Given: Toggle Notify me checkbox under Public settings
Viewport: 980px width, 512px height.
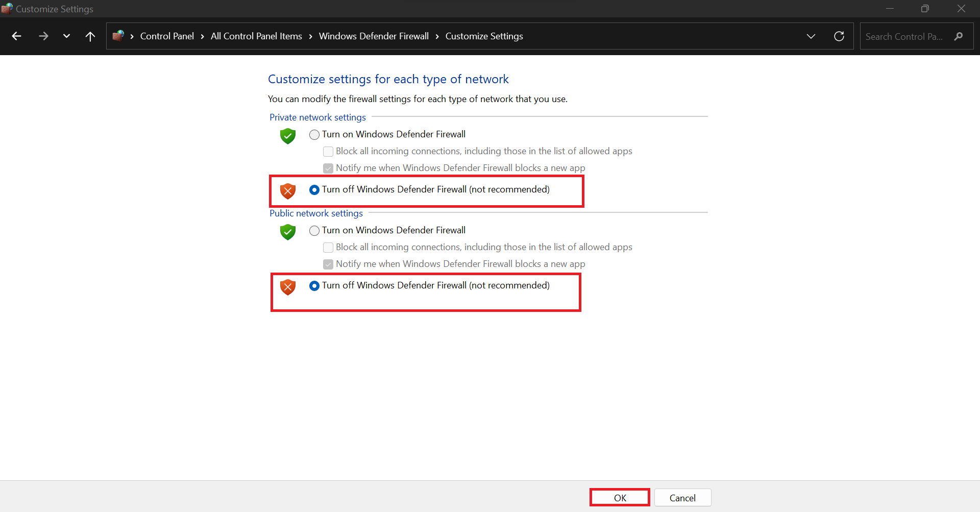Looking at the screenshot, I should coord(328,264).
